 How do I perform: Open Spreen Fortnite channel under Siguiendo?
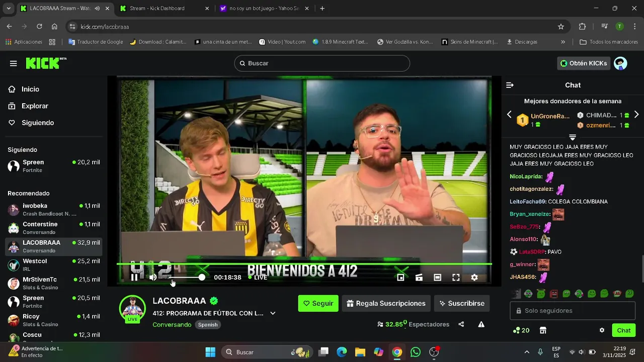tap(54, 166)
